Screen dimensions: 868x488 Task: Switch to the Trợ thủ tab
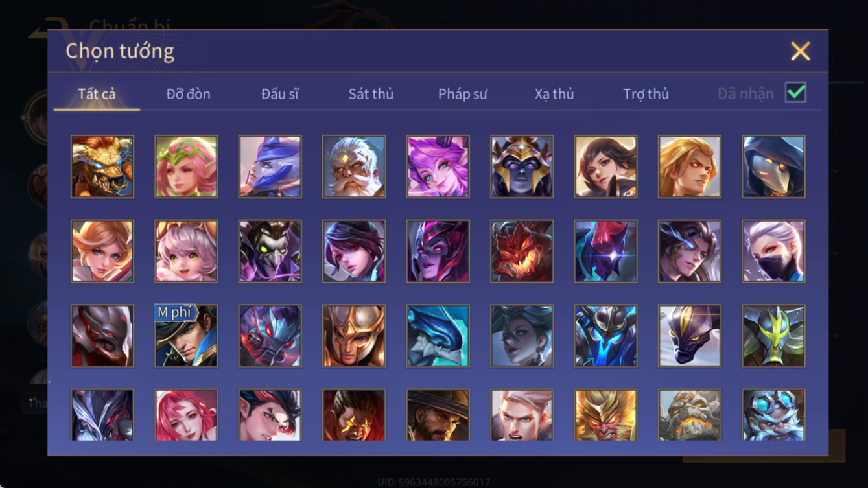click(646, 94)
